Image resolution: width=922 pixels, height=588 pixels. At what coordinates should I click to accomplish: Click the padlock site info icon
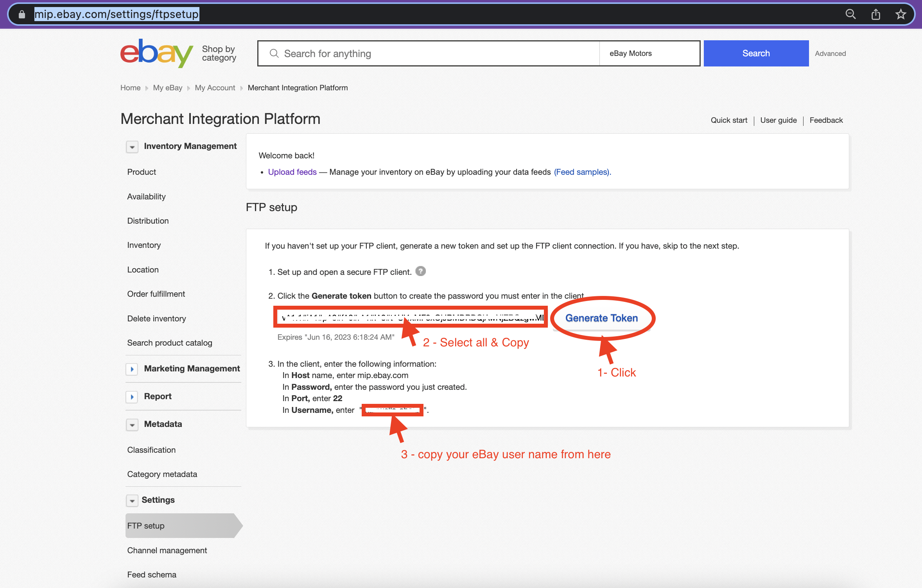(x=22, y=14)
